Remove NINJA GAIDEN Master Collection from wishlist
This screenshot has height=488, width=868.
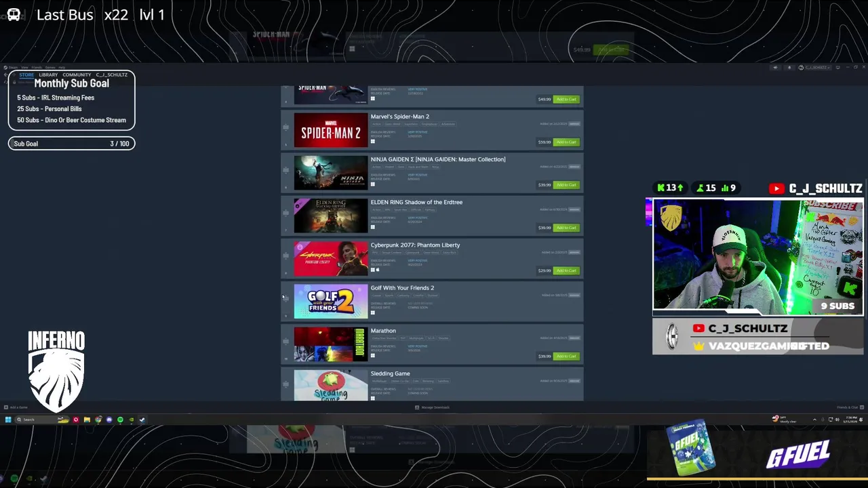[x=574, y=167]
